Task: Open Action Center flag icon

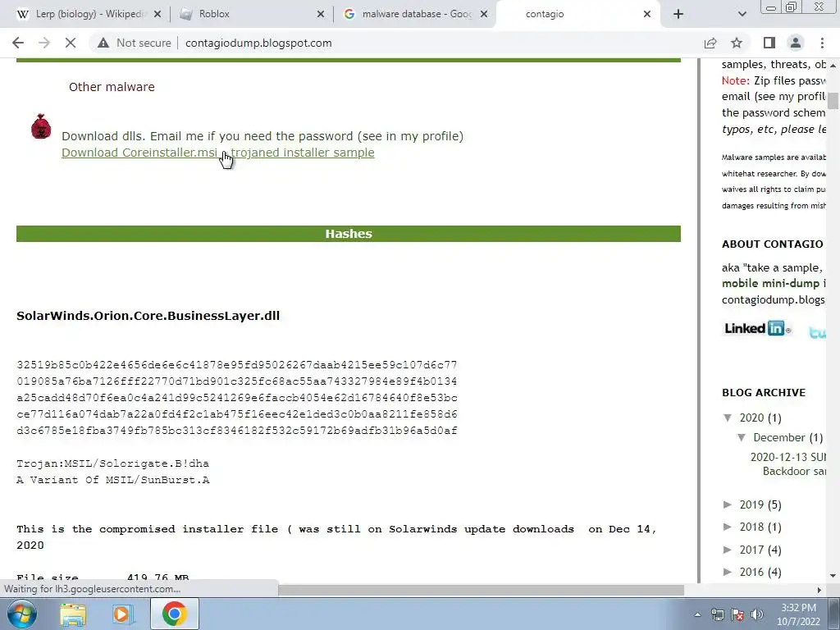Action: (737, 614)
